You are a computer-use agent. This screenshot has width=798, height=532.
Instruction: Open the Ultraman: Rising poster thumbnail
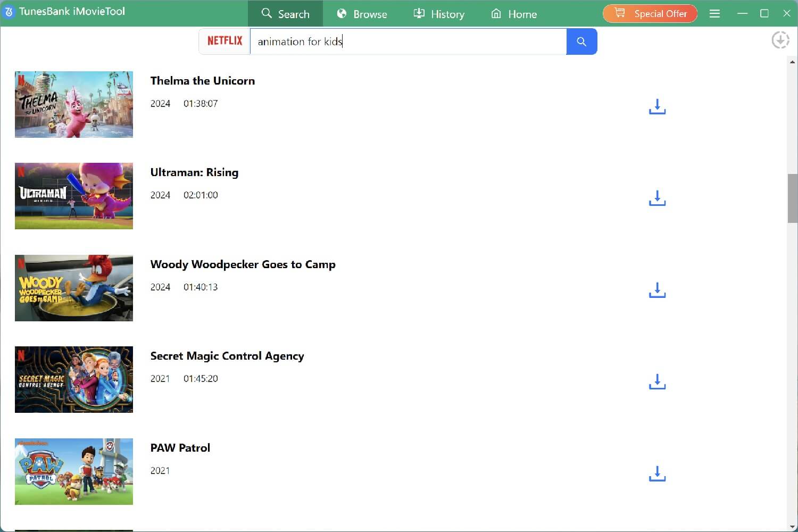click(73, 196)
